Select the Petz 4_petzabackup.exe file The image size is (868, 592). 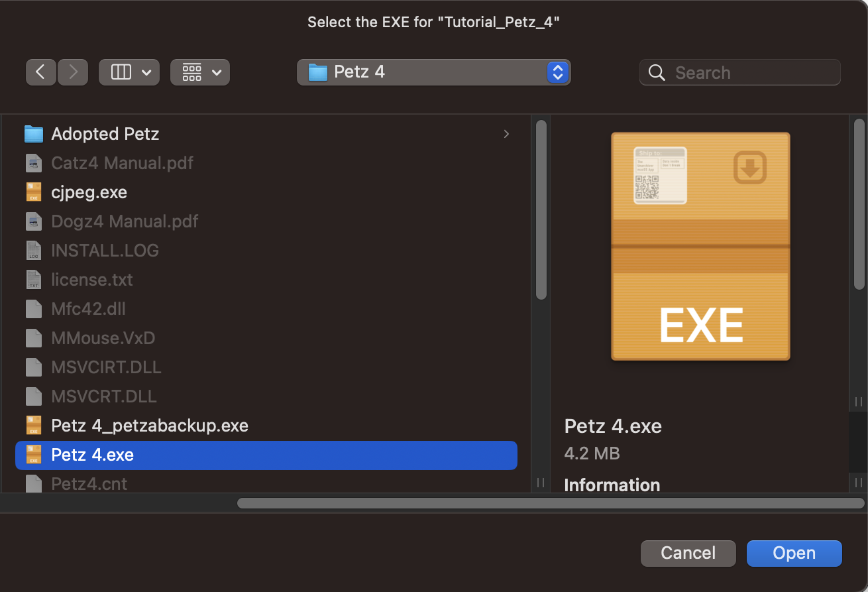tap(150, 426)
